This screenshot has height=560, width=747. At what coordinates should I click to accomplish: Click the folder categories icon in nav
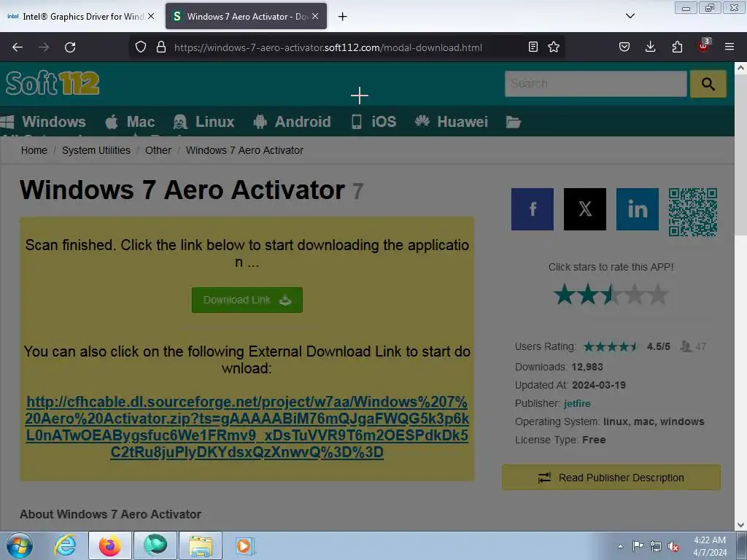pos(513,122)
